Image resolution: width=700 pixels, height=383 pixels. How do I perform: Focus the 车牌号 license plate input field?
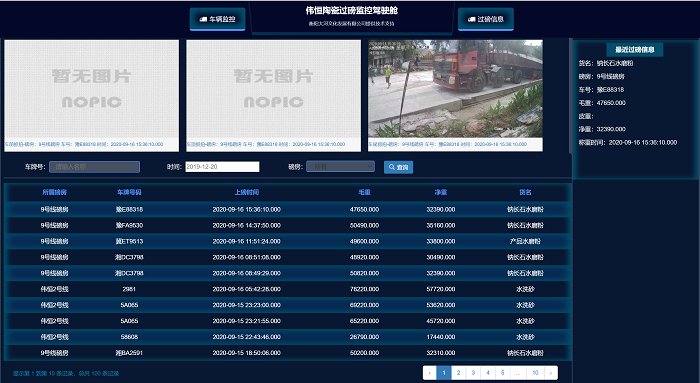pos(94,167)
